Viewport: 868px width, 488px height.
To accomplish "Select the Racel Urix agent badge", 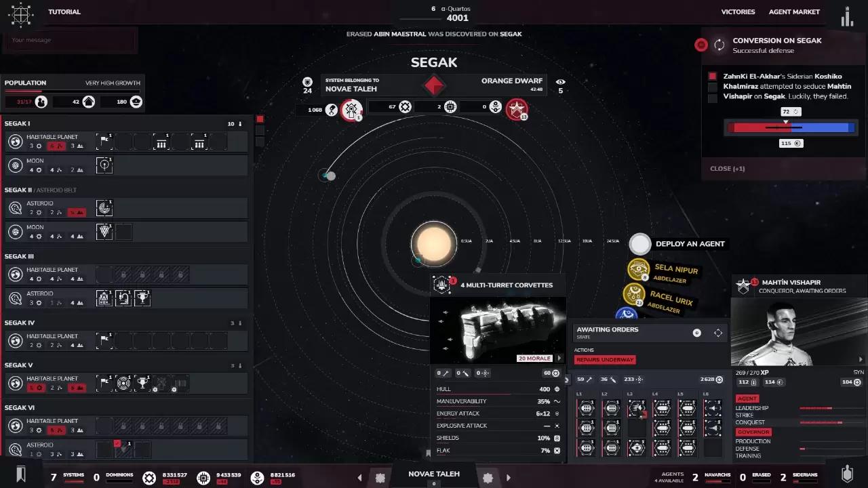I will [633, 295].
